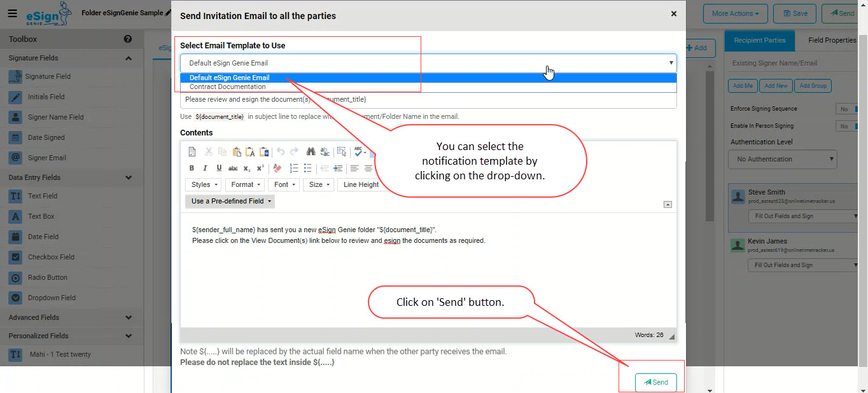Viewport: 868px width, 393px height.
Task: Insert a bulleted list in editor
Action: (x=308, y=169)
